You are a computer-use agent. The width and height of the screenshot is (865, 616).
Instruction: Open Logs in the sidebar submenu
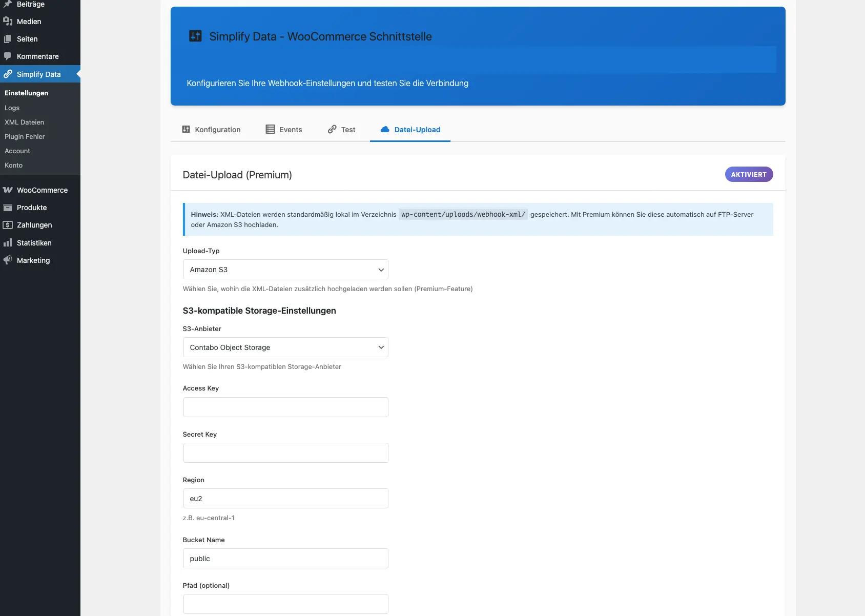tap(12, 108)
